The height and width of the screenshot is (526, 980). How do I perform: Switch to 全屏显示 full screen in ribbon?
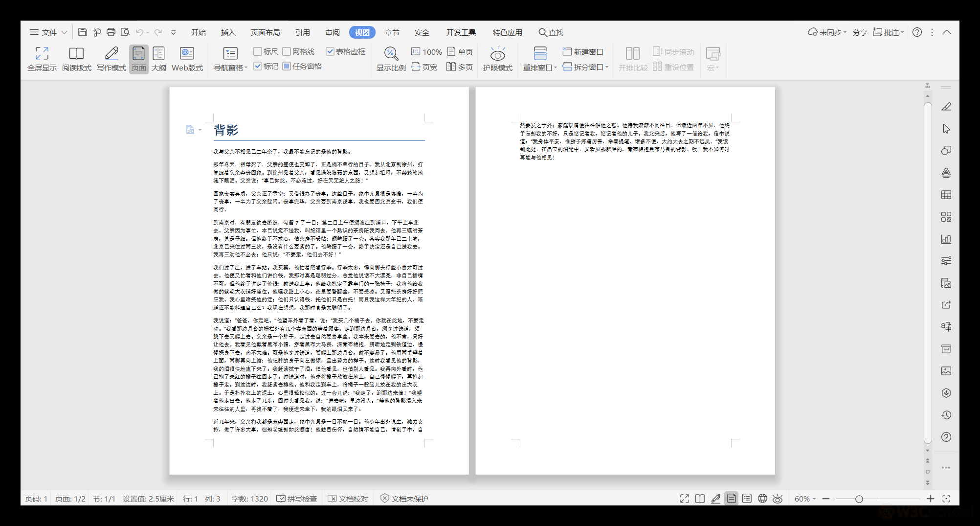(42, 59)
